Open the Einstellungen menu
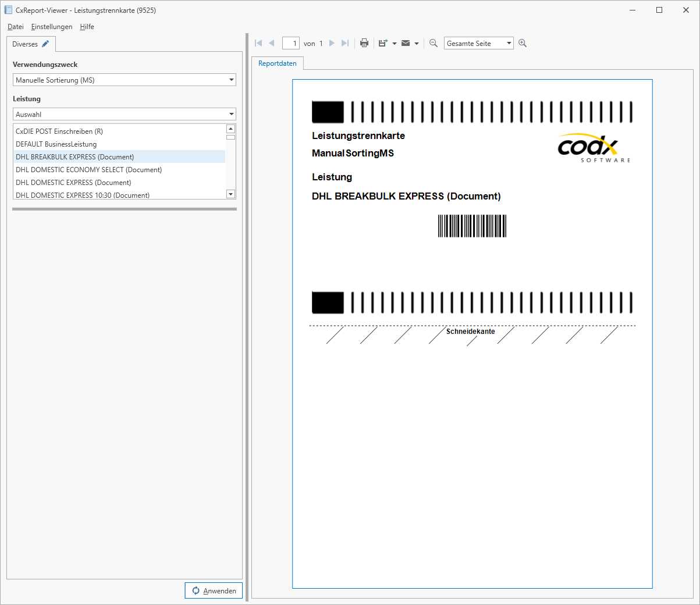The image size is (700, 605). pos(52,27)
